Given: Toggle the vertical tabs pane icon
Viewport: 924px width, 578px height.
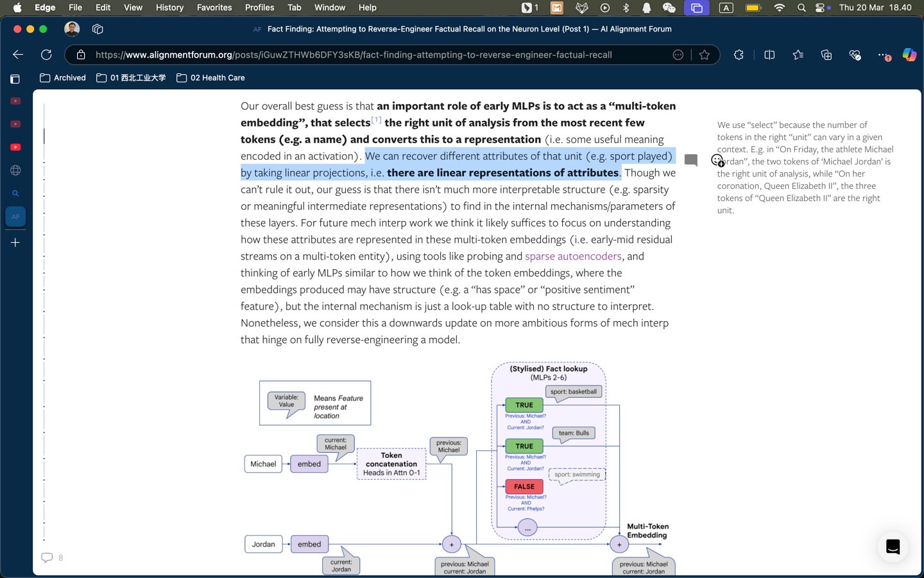Looking at the screenshot, I should coord(15,78).
